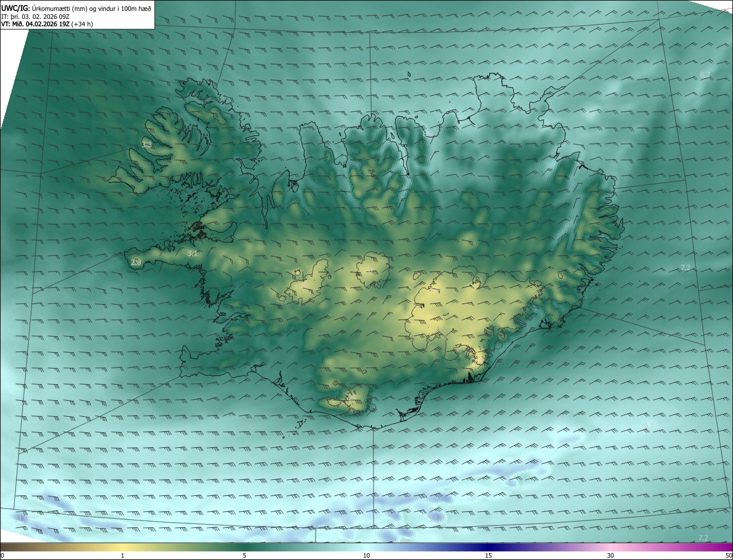The height and width of the screenshot is (560, 733).
Task: Click the '15' tick label on the color scale
Action: (x=488, y=555)
